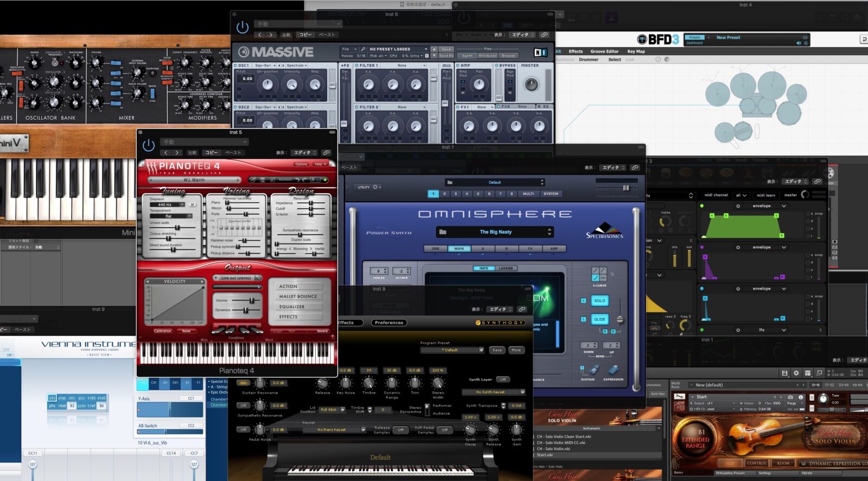Toggle Release Samples Off switch in Synthogy
This screenshot has width=868, height=481.
click(400, 430)
